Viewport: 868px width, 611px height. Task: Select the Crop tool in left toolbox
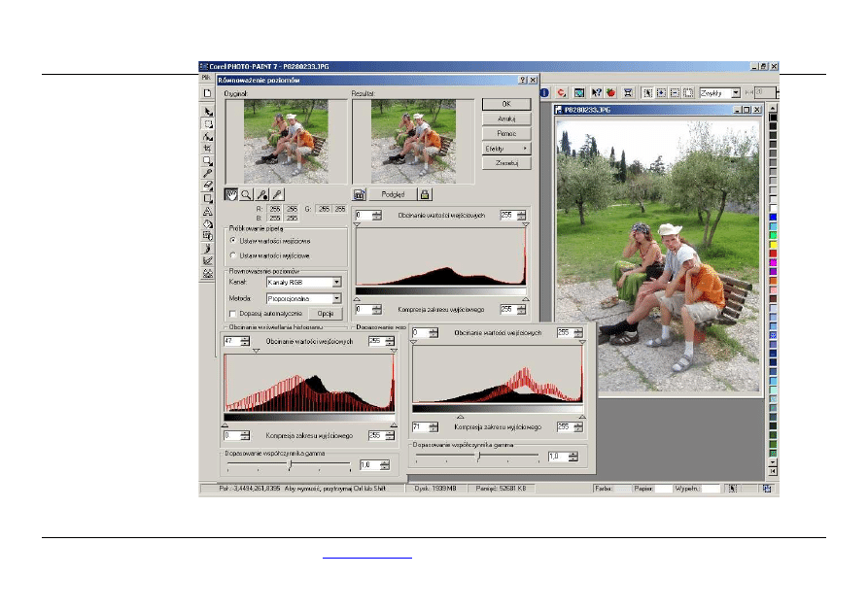pos(207,149)
